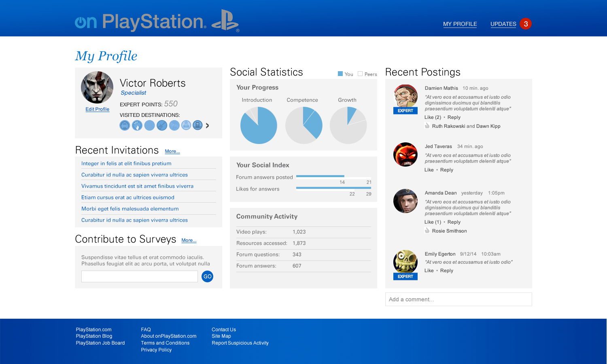Open PlayStation Blog footer link
607x364 pixels.
coord(94,336)
